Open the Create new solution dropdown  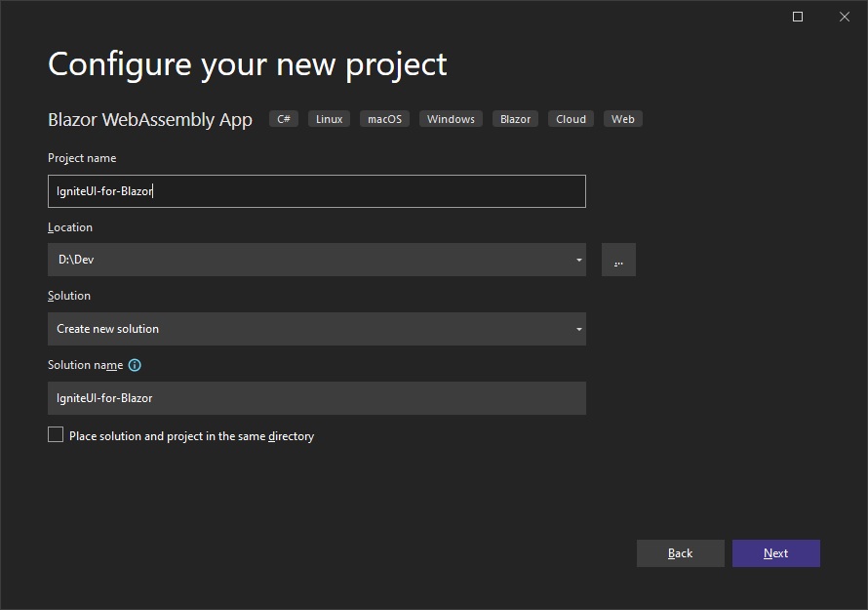(x=578, y=329)
